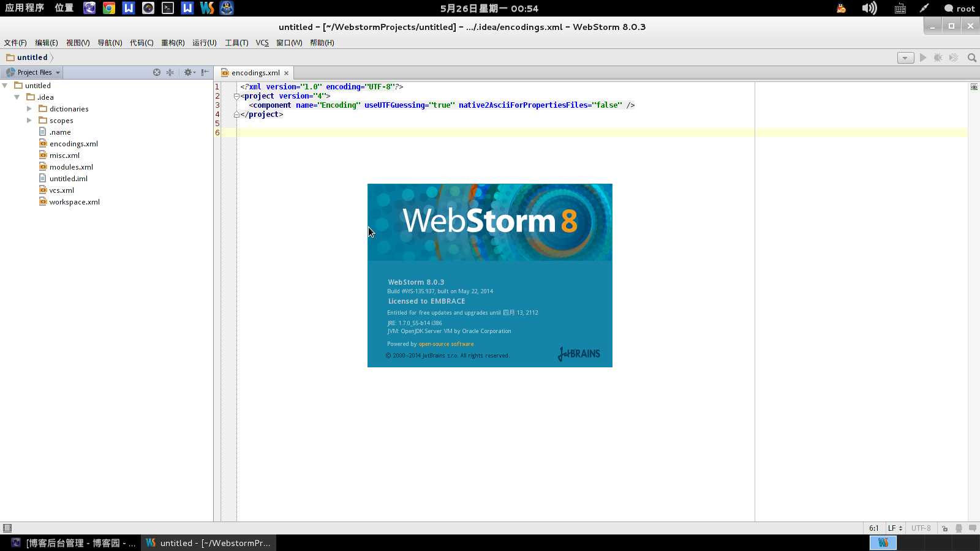
Task: Click the open-source software link
Action: point(446,344)
